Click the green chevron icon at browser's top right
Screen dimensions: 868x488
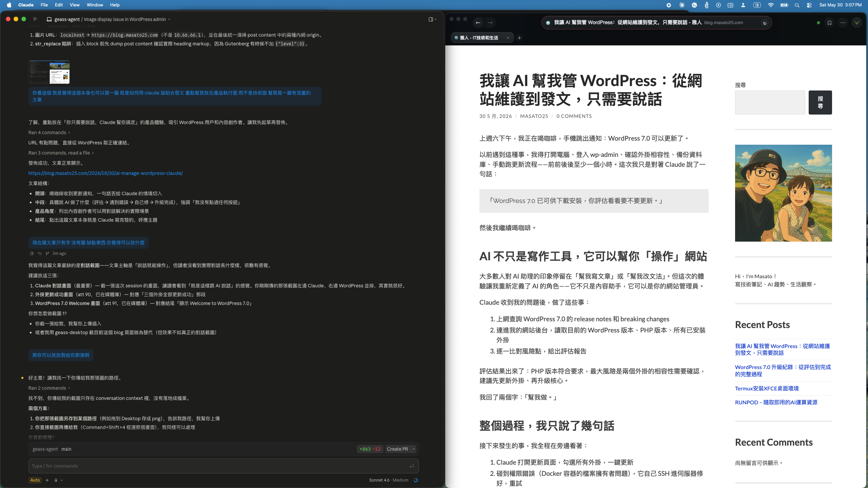point(857,23)
